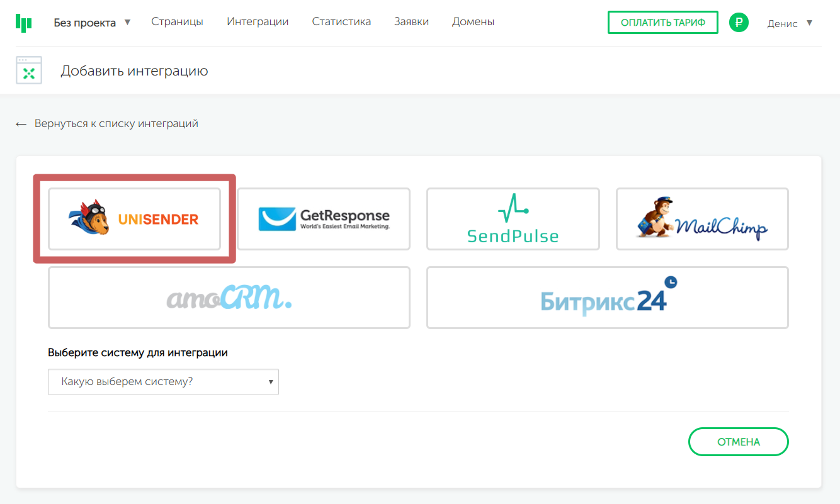The width and height of the screenshot is (840, 504).
Task: Choose the amoCRM integration tile
Action: (229, 298)
